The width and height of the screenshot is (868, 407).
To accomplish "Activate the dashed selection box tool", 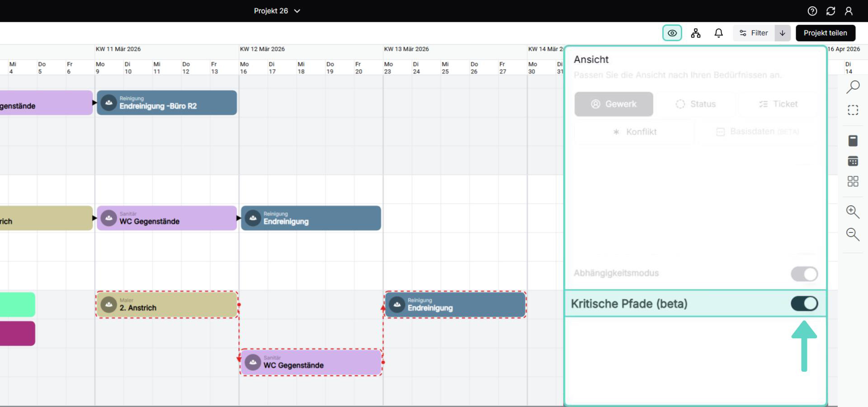I will pyautogui.click(x=853, y=110).
